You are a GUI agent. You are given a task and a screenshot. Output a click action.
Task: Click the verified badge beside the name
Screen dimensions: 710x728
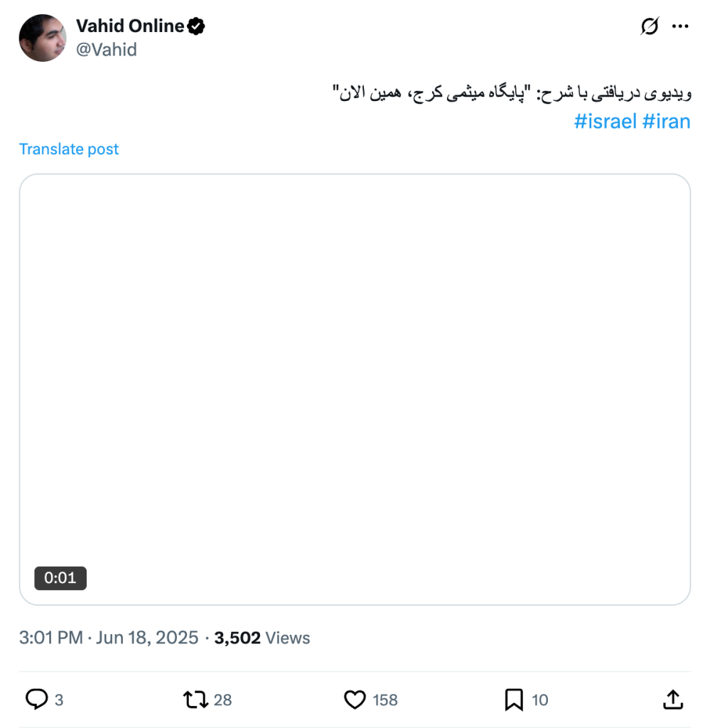click(196, 27)
